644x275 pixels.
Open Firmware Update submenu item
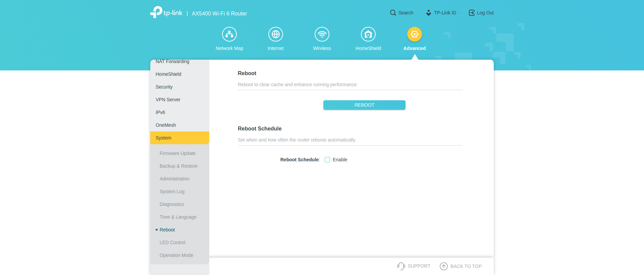[x=177, y=153]
